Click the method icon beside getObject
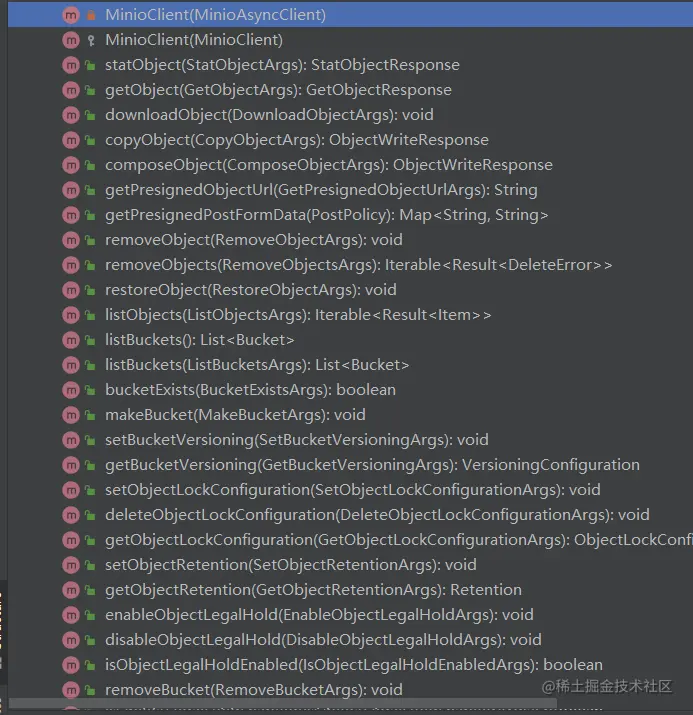Screen dimensions: 693x715 tap(71, 90)
